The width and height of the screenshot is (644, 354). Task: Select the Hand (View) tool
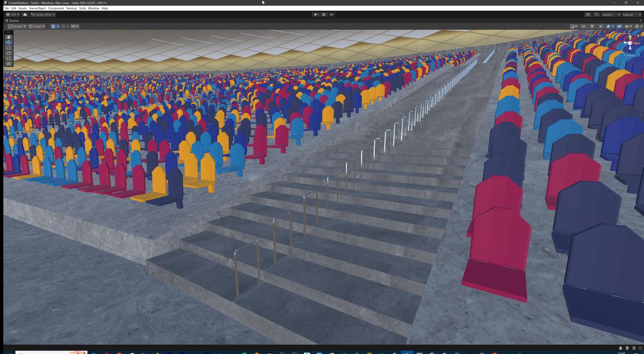9,37
